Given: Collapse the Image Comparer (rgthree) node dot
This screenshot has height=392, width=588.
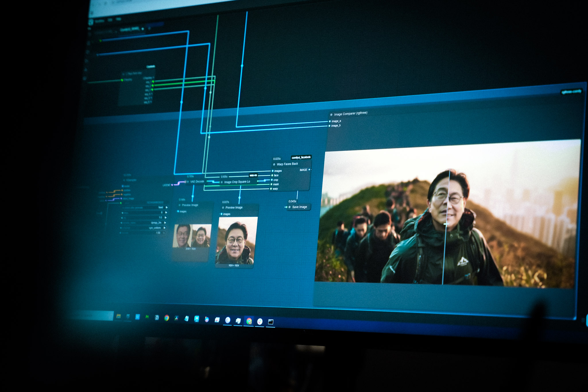Looking at the screenshot, I should pyautogui.click(x=331, y=115).
